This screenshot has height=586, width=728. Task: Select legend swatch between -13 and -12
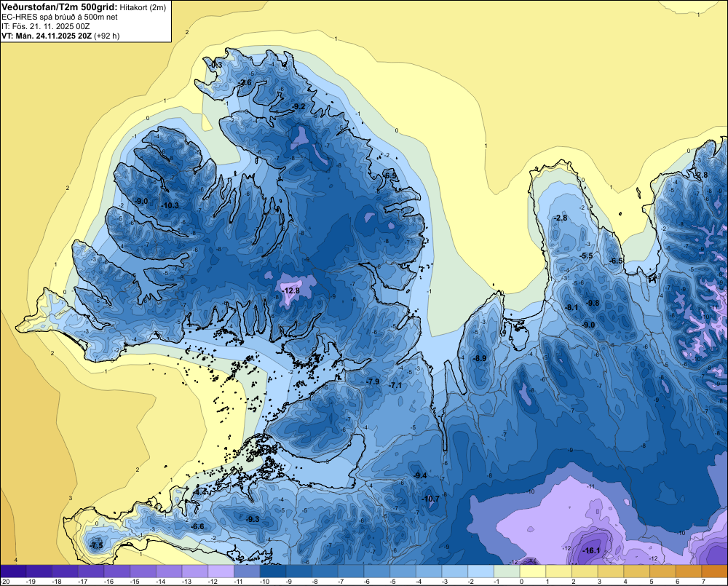pos(195,571)
